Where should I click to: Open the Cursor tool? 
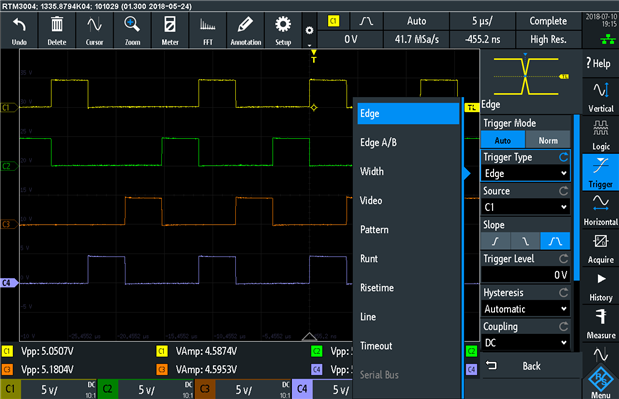point(94,30)
